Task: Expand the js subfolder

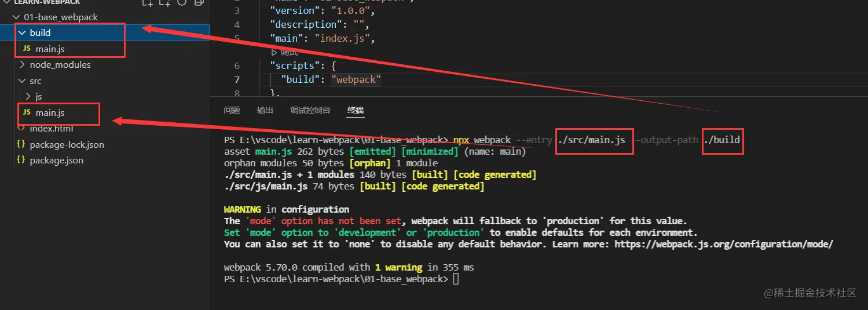Action: pyautogui.click(x=28, y=96)
